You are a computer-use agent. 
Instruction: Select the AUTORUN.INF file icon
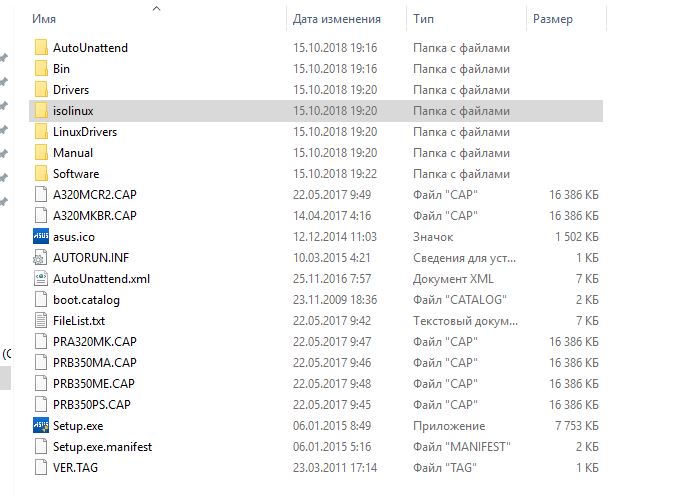[x=41, y=258]
